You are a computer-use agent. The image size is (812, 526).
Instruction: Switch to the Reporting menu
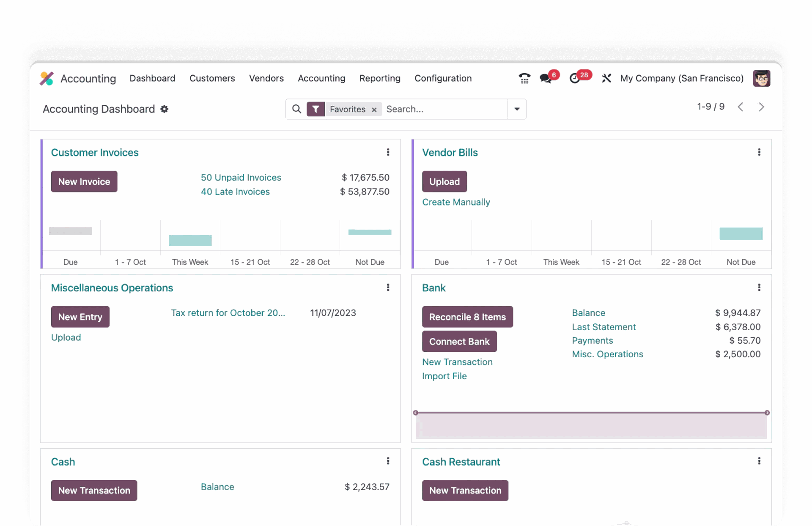(x=379, y=78)
